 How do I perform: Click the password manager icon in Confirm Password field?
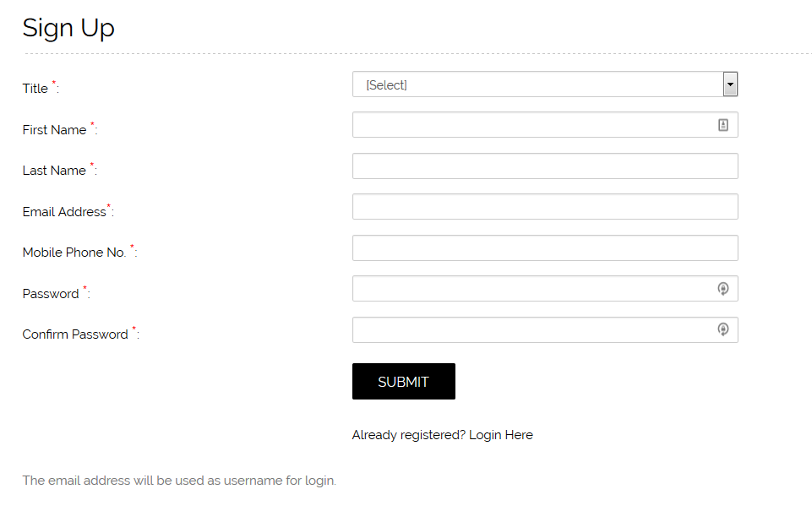tap(723, 329)
